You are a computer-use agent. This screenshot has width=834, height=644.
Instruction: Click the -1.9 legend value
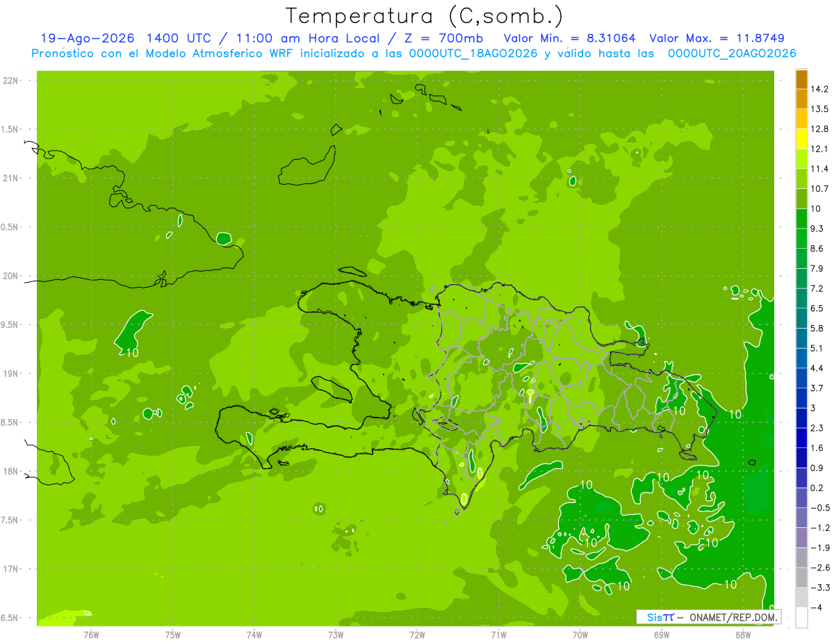(819, 547)
